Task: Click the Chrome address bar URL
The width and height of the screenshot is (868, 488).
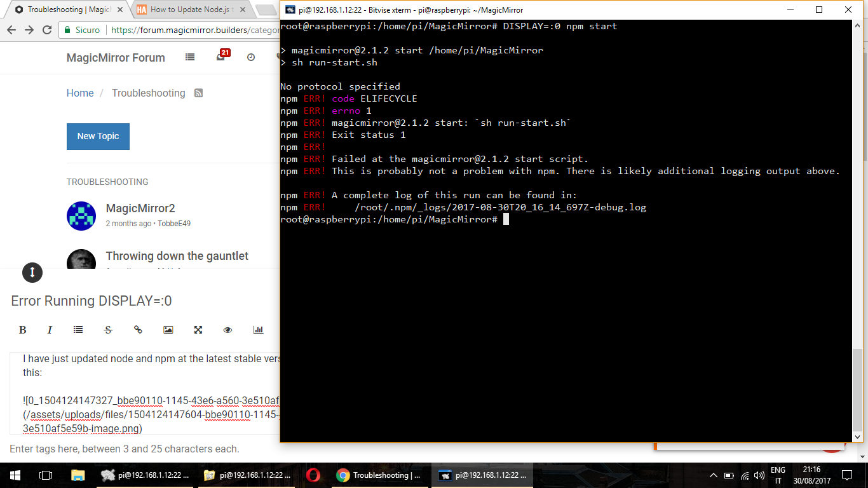Action: pyautogui.click(x=194, y=30)
